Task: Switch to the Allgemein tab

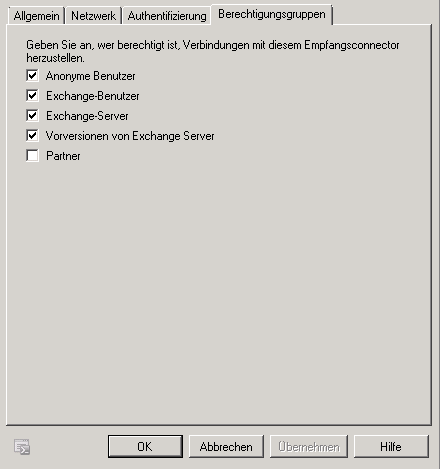Action: point(36,16)
